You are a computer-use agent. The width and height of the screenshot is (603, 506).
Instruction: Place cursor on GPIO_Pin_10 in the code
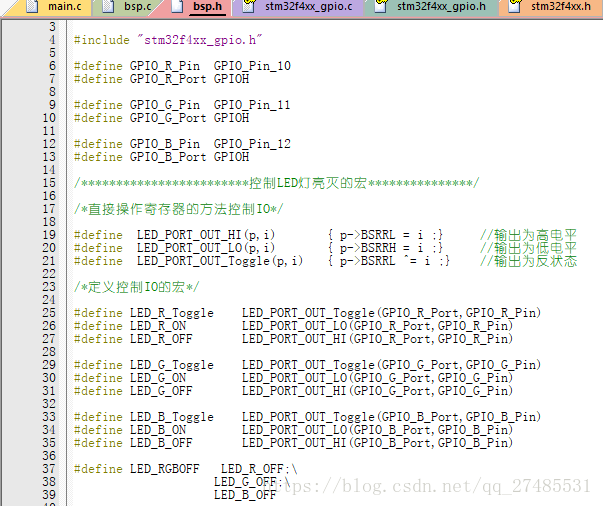tap(252, 66)
